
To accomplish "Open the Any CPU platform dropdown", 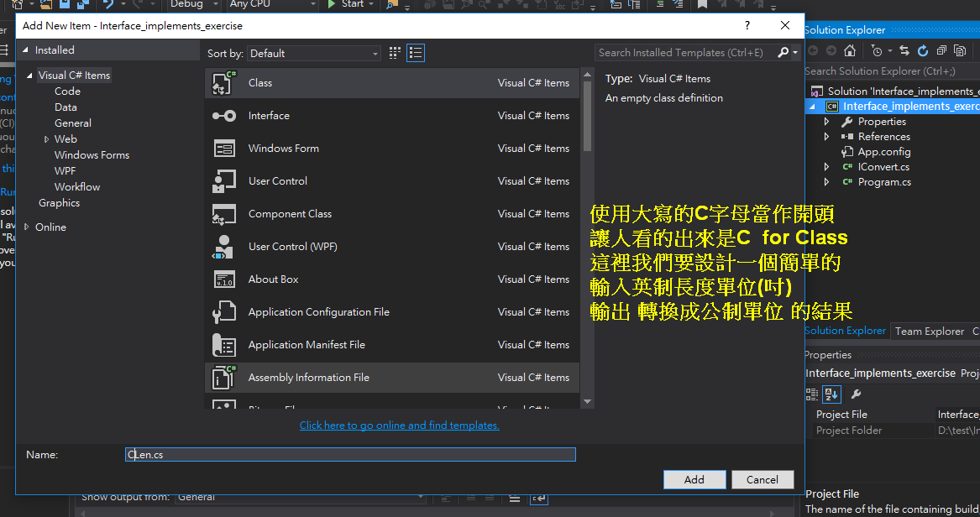I will click(x=270, y=4).
